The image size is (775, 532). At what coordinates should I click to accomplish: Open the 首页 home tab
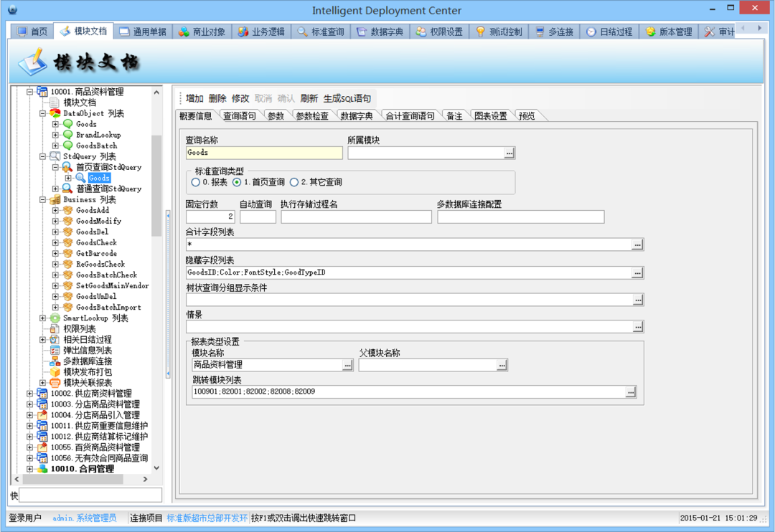tap(32, 32)
